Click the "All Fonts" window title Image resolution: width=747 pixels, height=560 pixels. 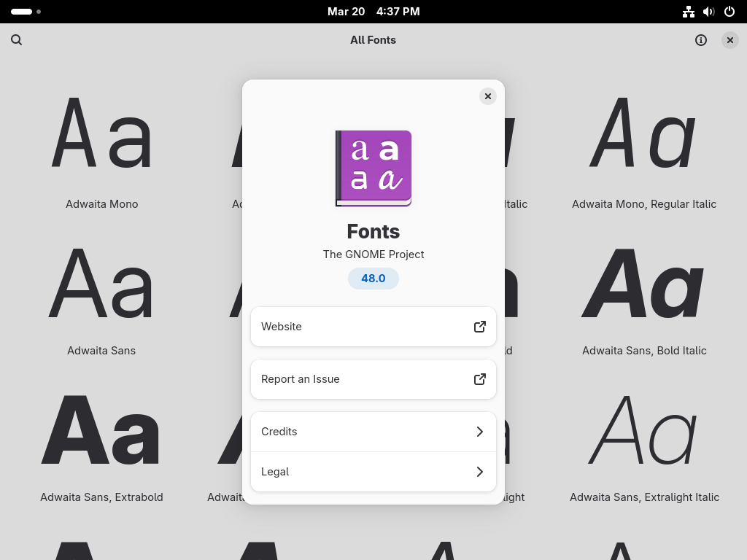[373, 40]
